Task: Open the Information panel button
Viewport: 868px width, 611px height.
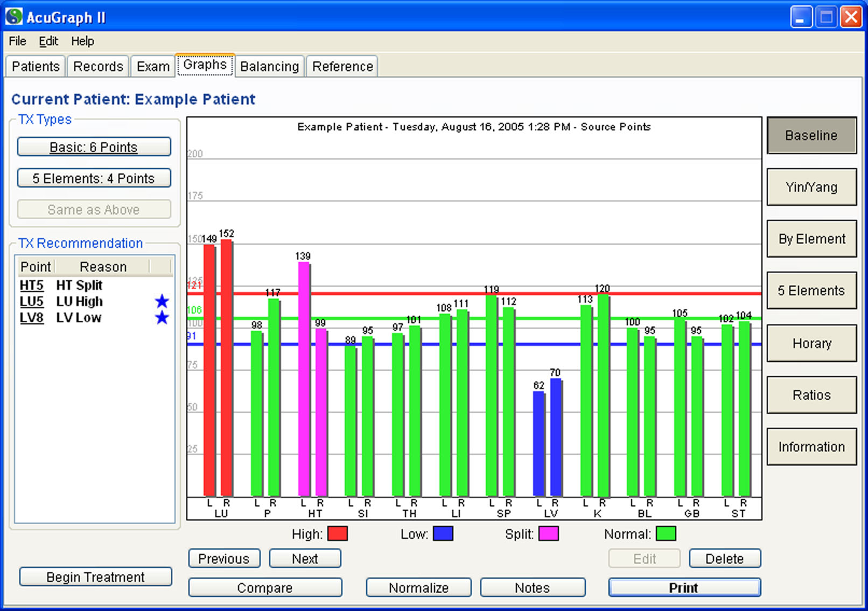Action: [811, 447]
